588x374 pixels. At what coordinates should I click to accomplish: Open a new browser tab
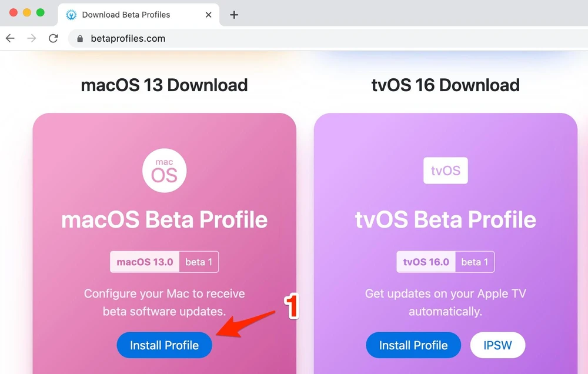pos(234,15)
